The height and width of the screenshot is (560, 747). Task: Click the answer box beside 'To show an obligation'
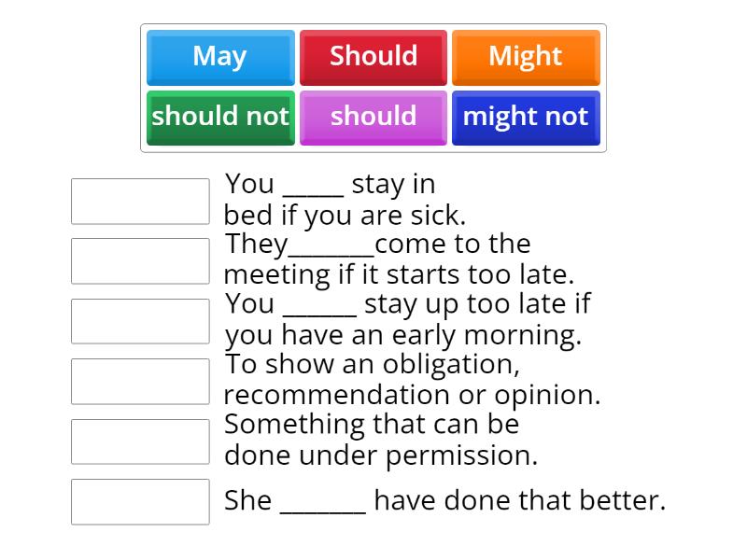[x=140, y=382]
